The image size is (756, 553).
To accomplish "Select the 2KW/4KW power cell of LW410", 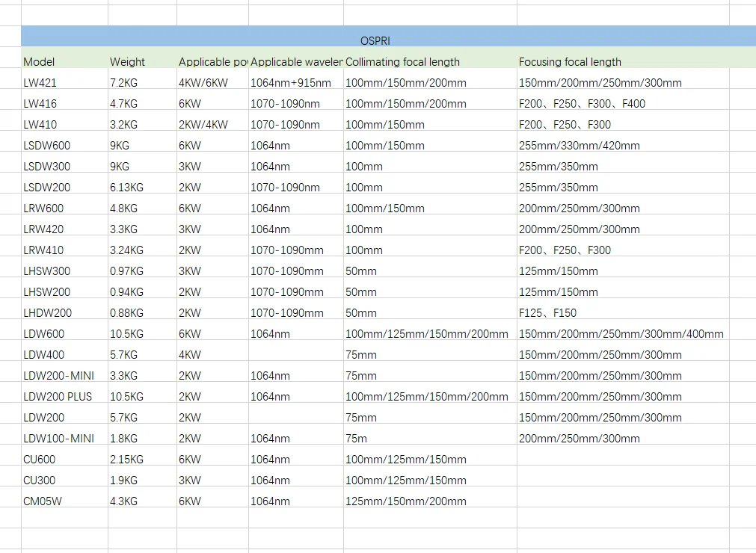I will click(212, 120).
